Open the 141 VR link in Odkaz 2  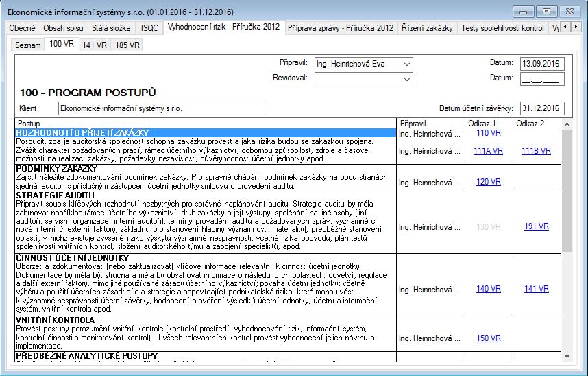(x=536, y=289)
